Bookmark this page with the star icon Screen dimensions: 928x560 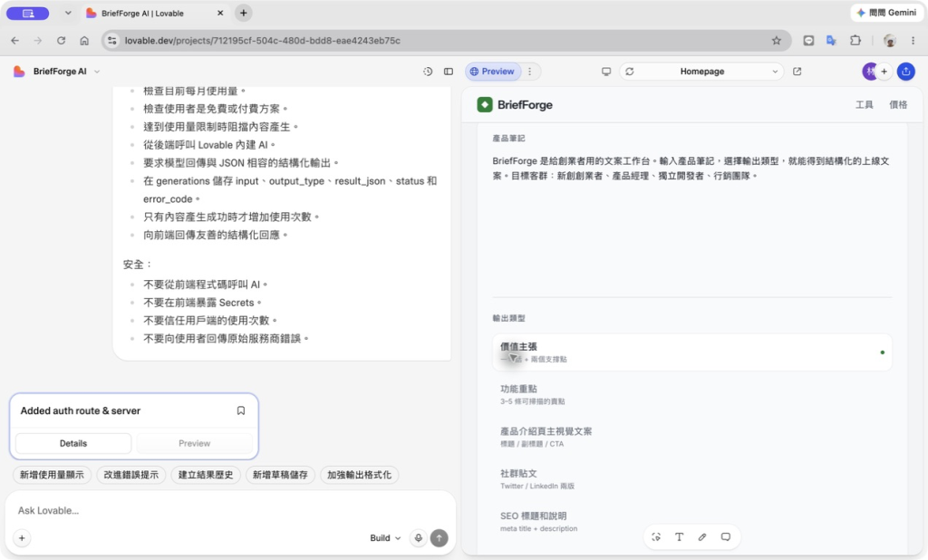(x=776, y=40)
